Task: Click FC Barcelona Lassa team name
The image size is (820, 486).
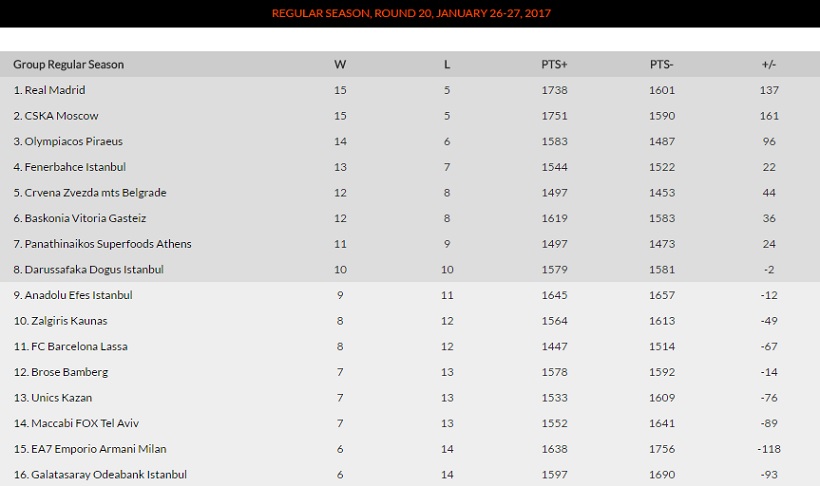Action: (76, 346)
